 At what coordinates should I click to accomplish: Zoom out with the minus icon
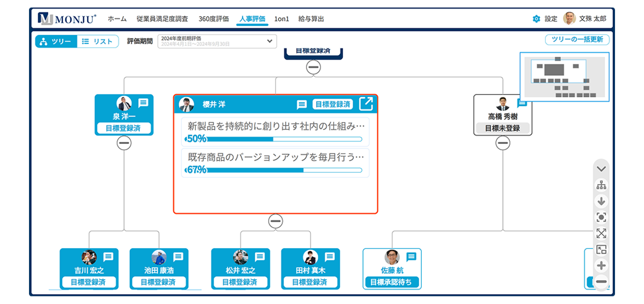point(601,281)
